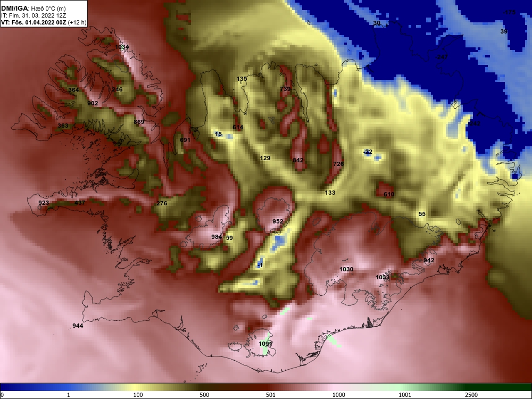
Task: Click the -247 value label
Action: click(x=442, y=57)
